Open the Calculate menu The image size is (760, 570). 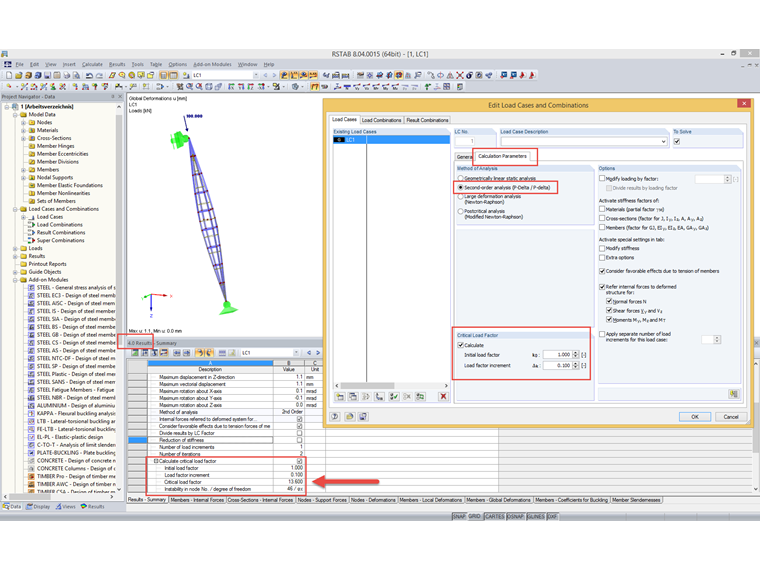click(92, 64)
